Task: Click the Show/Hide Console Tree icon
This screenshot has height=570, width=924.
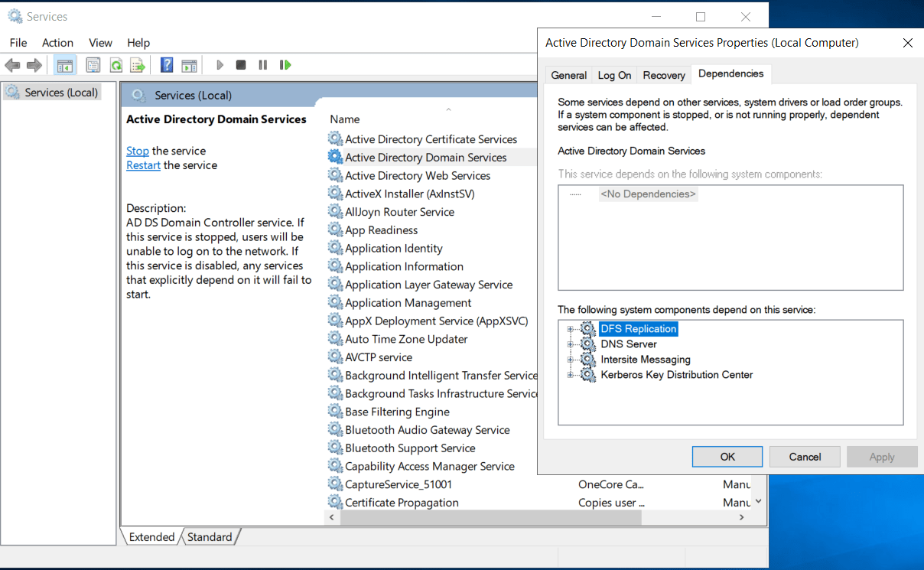Action: [64, 64]
